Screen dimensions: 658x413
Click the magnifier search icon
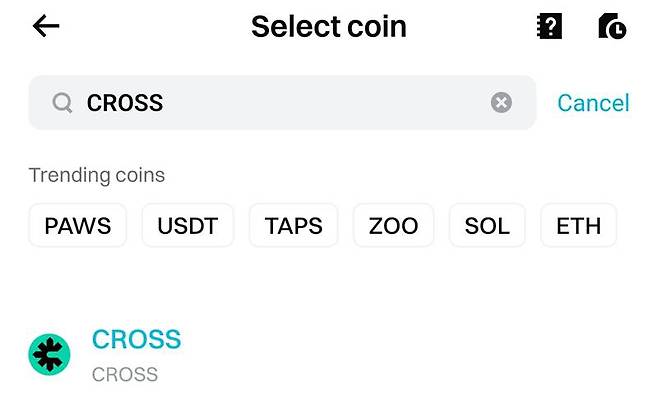(x=62, y=103)
